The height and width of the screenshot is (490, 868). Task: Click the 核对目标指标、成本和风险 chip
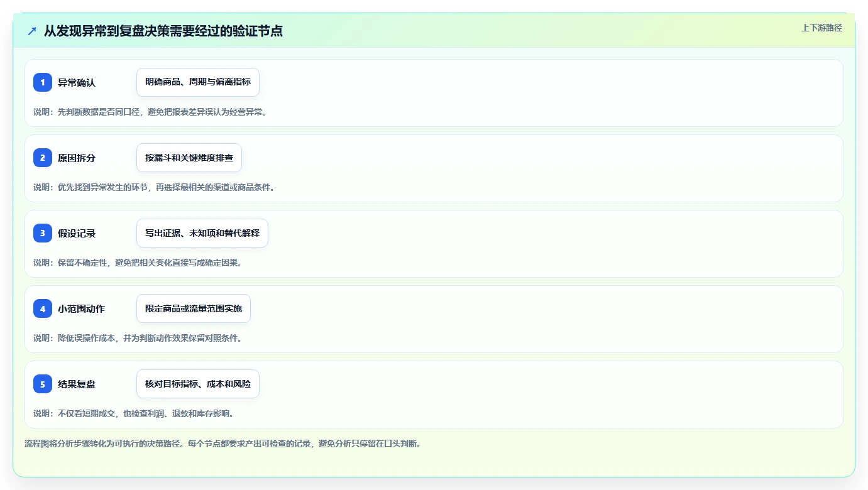click(198, 384)
